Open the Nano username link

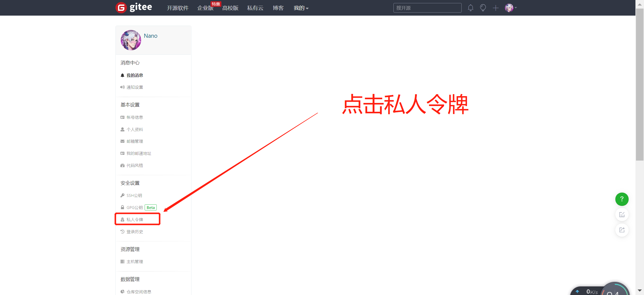point(150,36)
